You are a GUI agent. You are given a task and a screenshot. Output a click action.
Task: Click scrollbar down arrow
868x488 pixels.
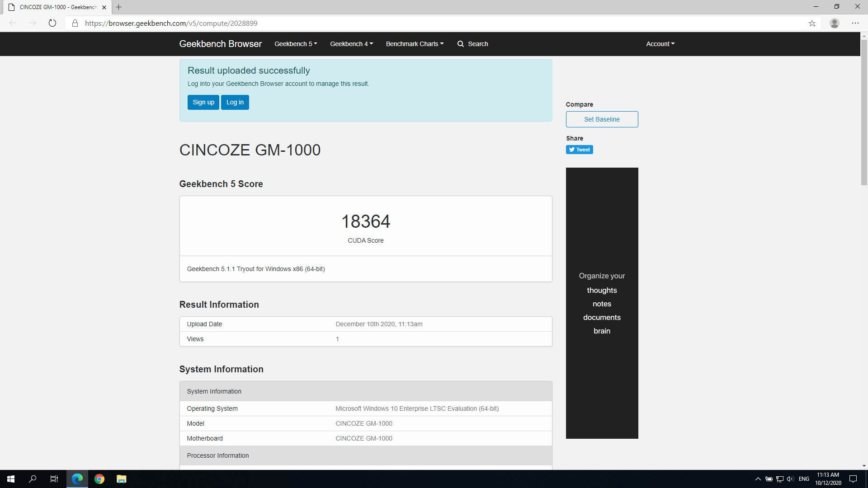click(864, 466)
